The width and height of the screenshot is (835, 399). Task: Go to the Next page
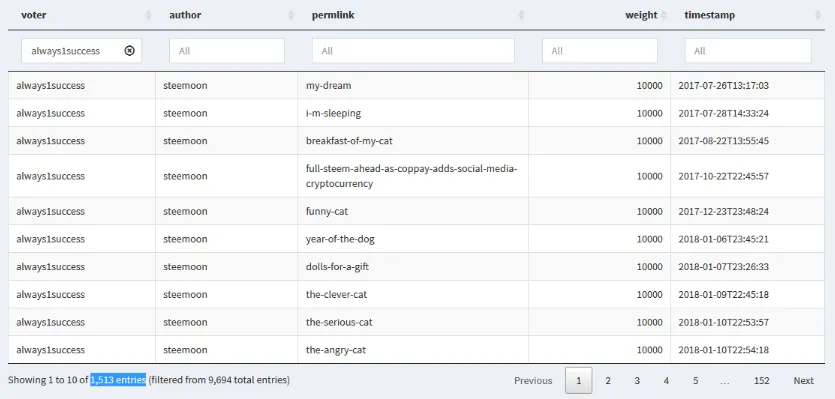pyautogui.click(x=804, y=380)
